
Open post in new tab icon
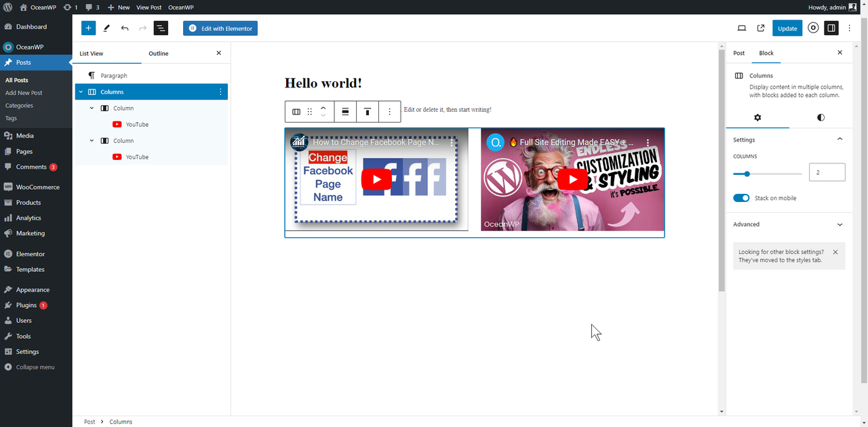[x=761, y=28]
